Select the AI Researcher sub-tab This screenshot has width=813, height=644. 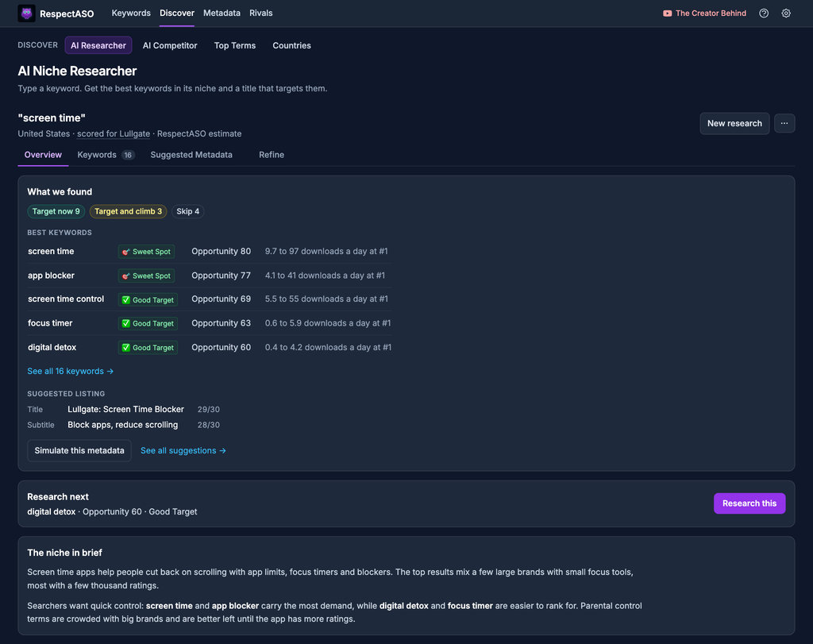(98, 45)
